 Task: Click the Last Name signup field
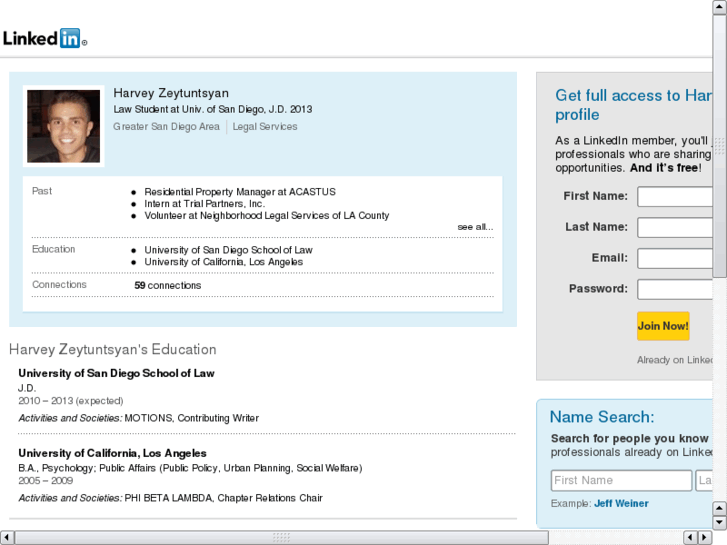pos(675,227)
